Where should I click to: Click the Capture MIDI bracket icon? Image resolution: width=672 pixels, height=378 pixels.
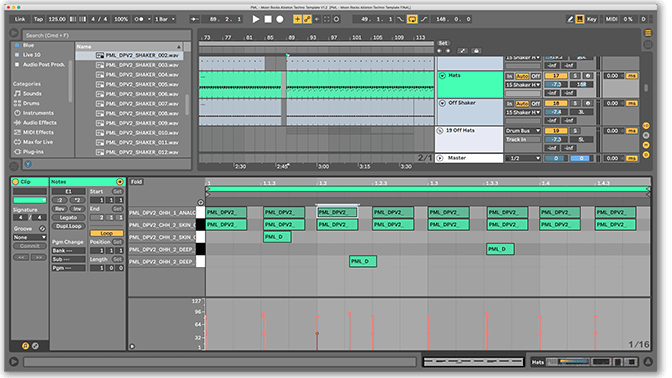[x=327, y=19]
